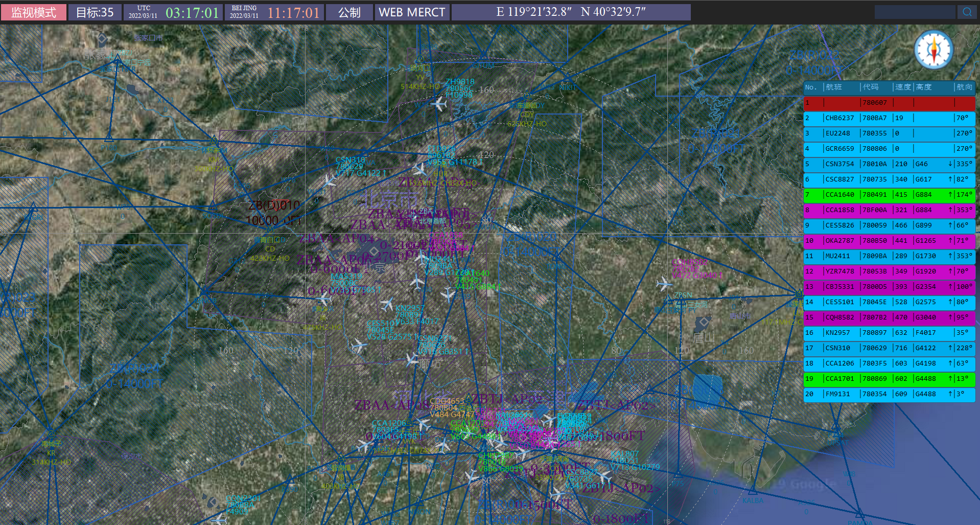Select the red row with code 780607
The height and width of the screenshot is (525, 980).
pyautogui.click(x=889, y=103)
